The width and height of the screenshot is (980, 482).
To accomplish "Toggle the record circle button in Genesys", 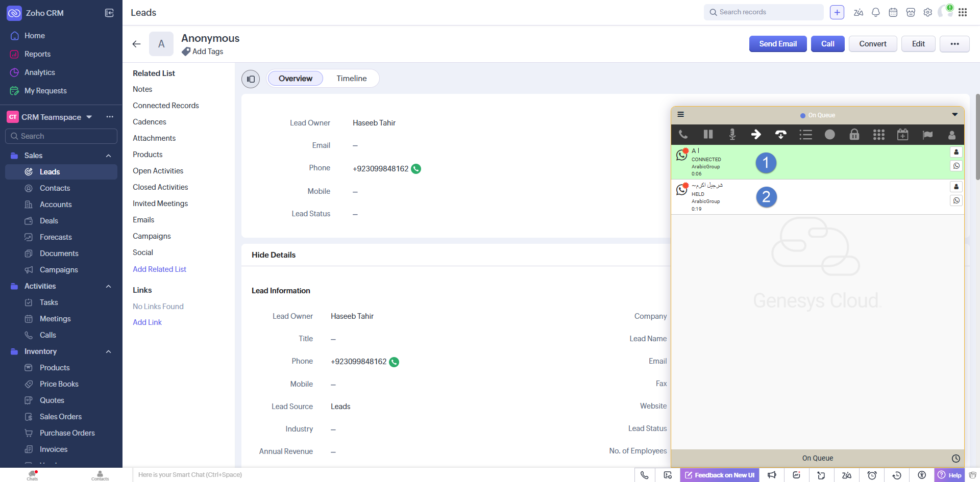I will (830, 135).
